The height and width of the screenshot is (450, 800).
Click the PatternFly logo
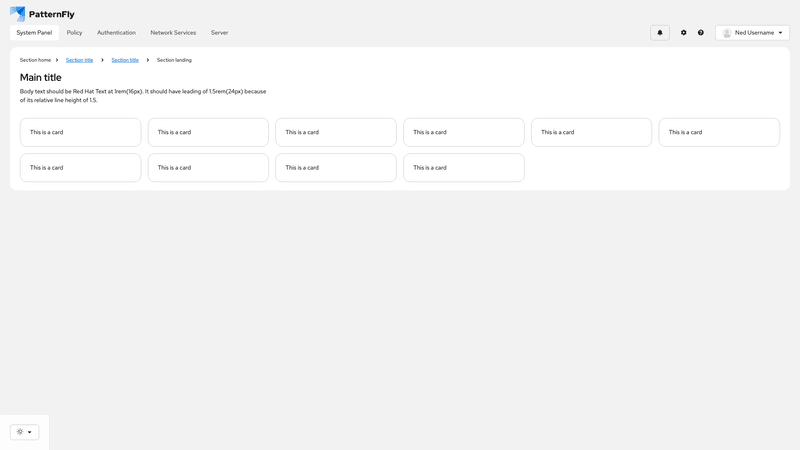pos(42,14)
